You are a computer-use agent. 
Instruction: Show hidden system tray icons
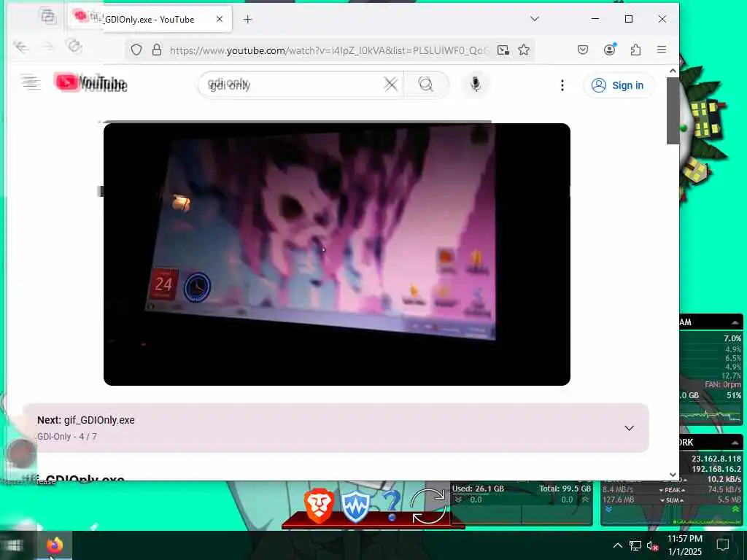(617, 545)
